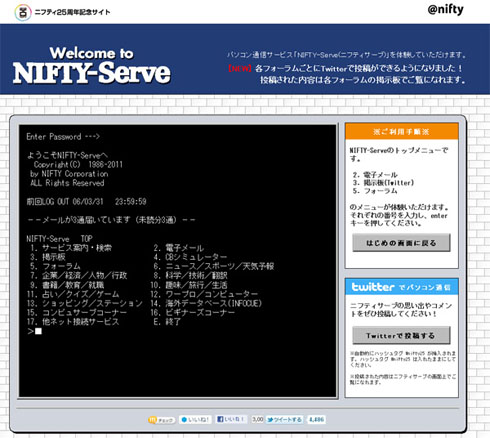Open the @nifty logo link
This screenshot has height=438, width=490.
pyautogui.click(x=445, y=10)
